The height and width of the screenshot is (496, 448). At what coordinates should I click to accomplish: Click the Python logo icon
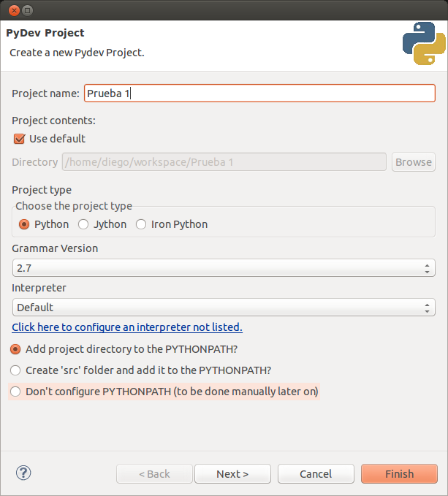(424, 43)
